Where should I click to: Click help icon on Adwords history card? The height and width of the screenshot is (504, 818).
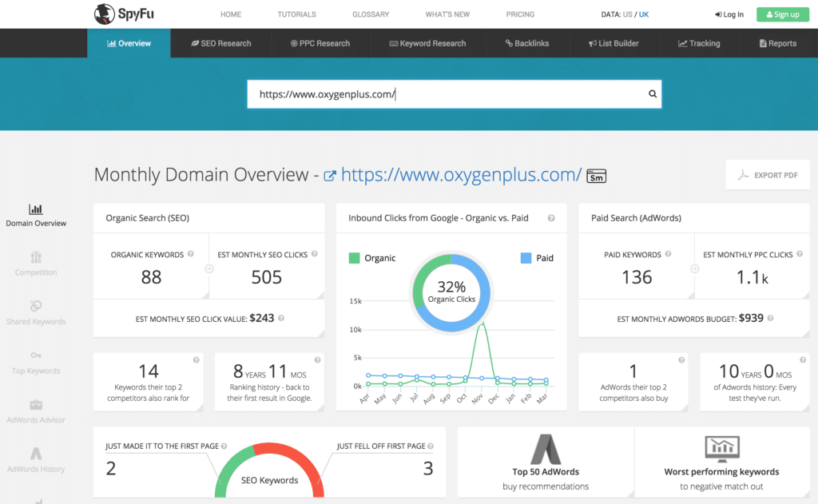coord(802,360)
